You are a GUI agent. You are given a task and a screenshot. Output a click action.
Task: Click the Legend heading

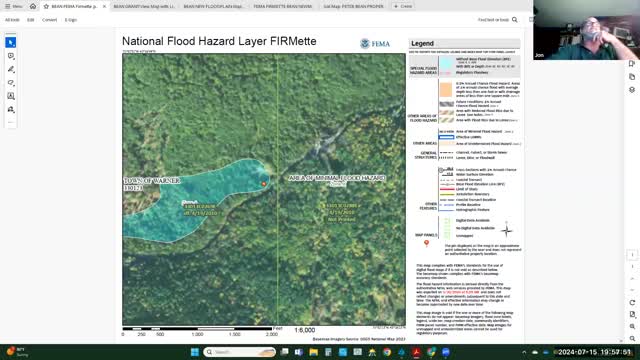422,43
